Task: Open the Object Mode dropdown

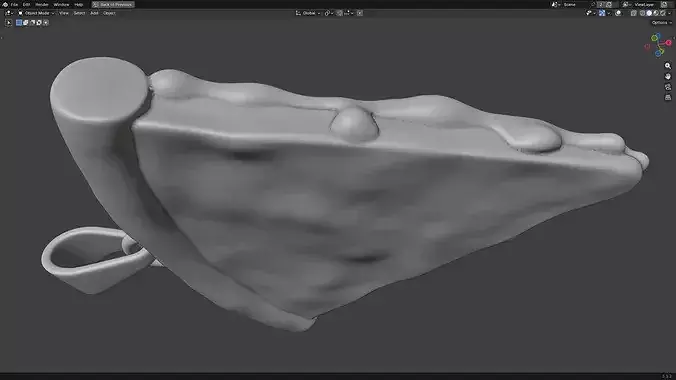Action: (x=36, y=13)
